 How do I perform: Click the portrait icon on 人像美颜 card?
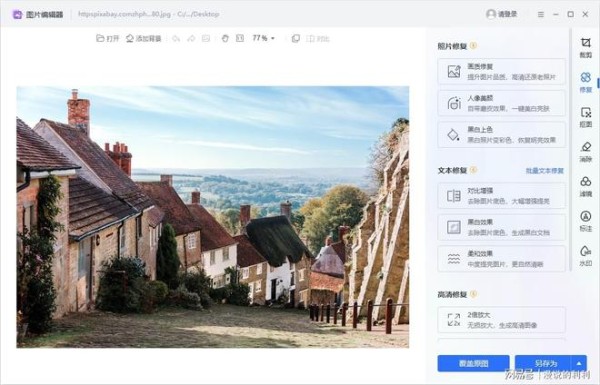click(x=454, y=103)
